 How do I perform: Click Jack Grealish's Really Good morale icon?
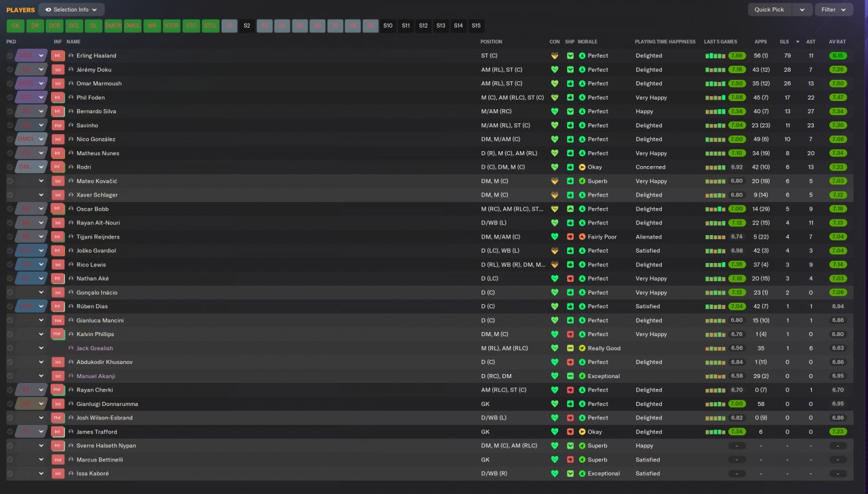[582, 348]
